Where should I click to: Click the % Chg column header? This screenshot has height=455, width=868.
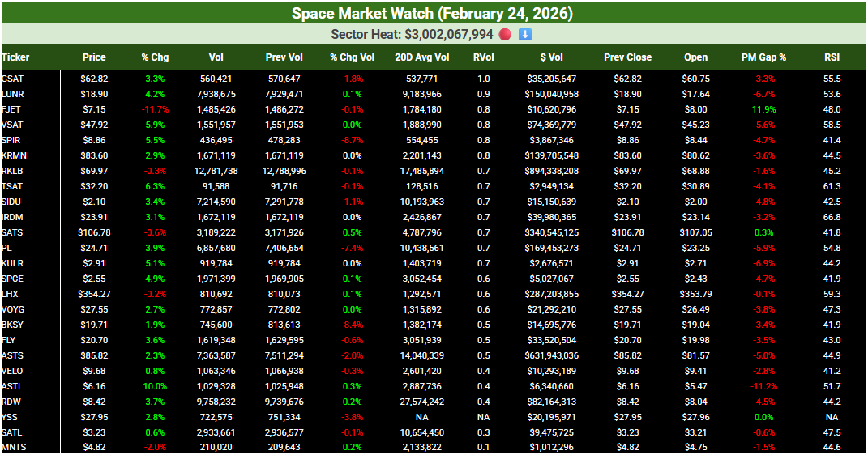[x=155, y=57]
